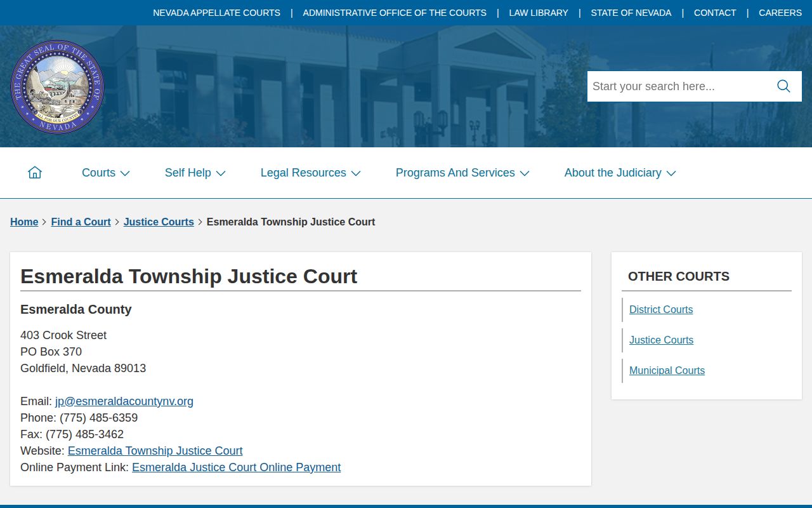812x508 pixels.
Task: Open Nevada Appellate Courts top link
Action: tap(216, 13)
